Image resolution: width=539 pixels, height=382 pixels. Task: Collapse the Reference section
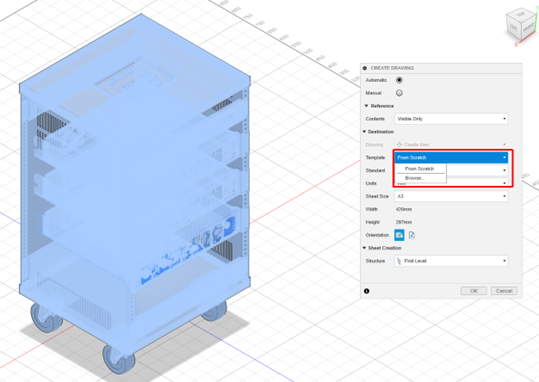(x=366, y=106)
